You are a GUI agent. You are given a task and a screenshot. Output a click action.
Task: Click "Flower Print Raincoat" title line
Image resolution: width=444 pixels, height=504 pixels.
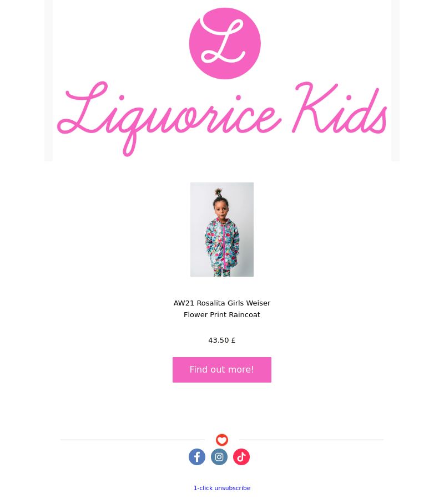click(222, 315)
